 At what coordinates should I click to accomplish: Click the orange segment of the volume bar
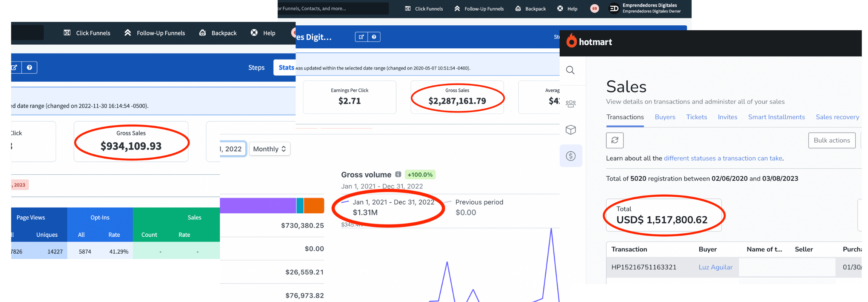314,206
